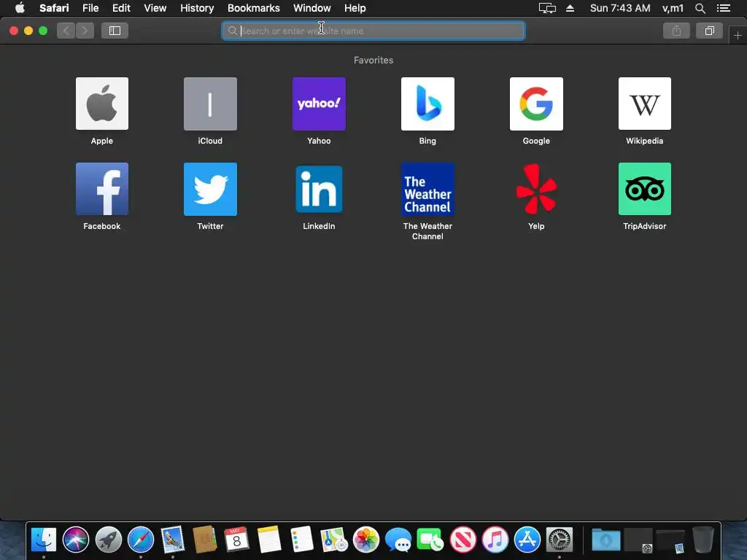Screen dimensions: 747x560
Task: Open System Preferences from the Dock
Action: 560,540
